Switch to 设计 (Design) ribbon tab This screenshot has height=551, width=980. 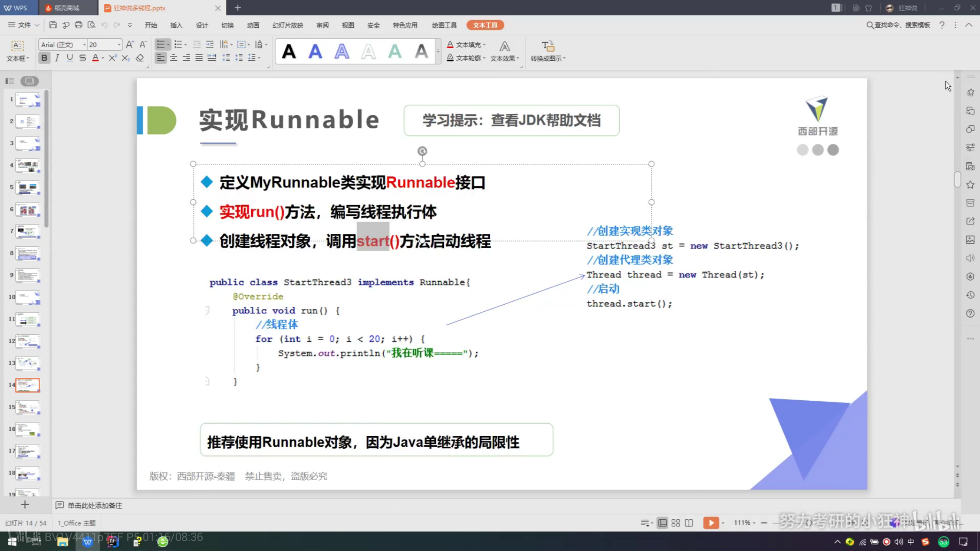click(x=202, y=25)
